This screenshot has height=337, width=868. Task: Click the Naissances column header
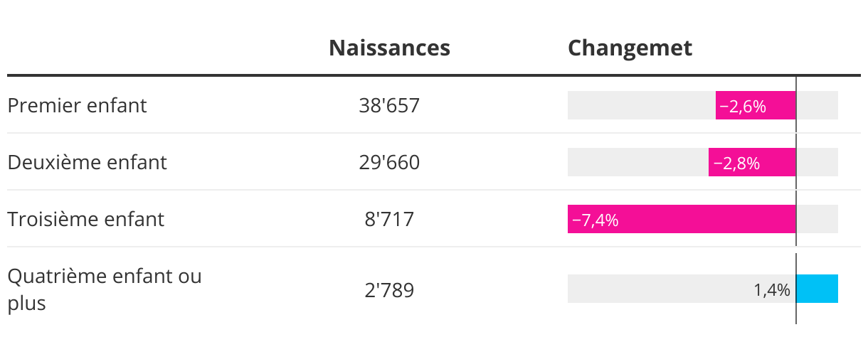[x=389, y=48]
